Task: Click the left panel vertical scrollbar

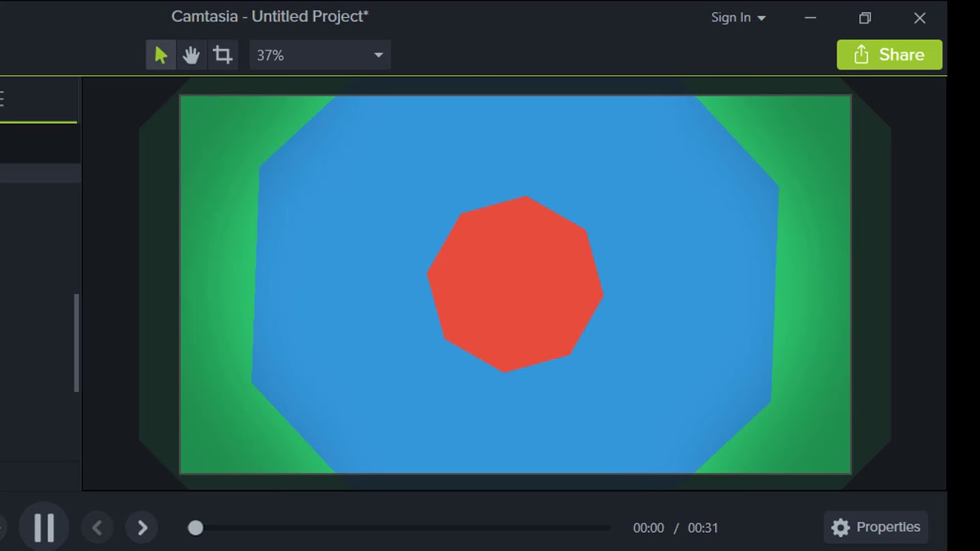Action: click(x=77, y=343)
